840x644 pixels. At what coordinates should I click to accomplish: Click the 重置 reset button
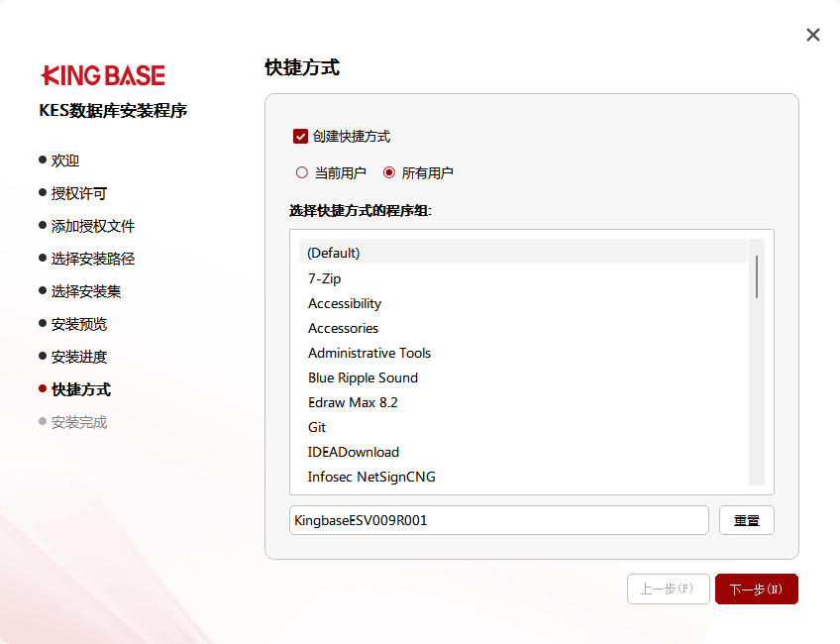[746, 520]
